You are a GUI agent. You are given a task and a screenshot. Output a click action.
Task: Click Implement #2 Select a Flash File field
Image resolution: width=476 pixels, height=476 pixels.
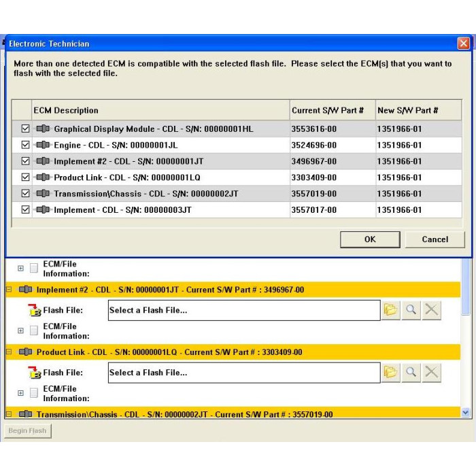point(244,310)
